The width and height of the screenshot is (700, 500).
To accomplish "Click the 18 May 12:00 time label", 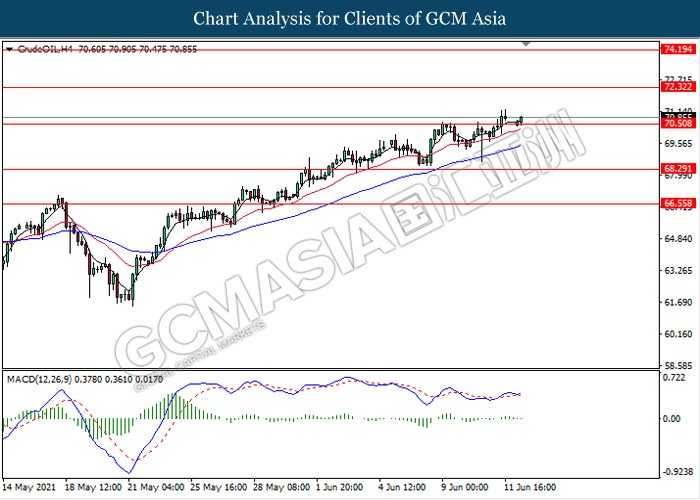I will coord(93,487).
